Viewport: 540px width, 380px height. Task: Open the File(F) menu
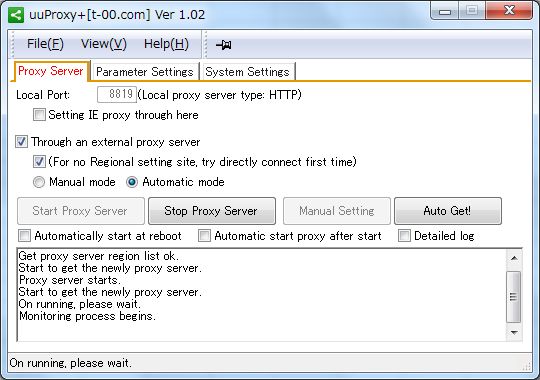click(x=45, y=44)
